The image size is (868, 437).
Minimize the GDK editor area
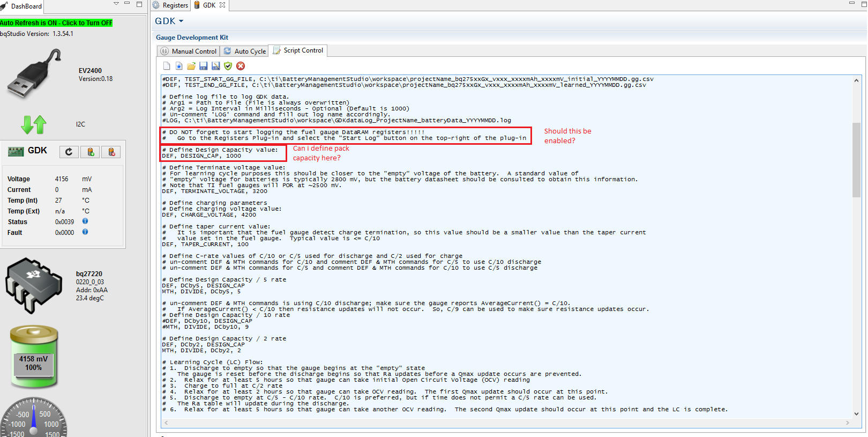(851, 3)
